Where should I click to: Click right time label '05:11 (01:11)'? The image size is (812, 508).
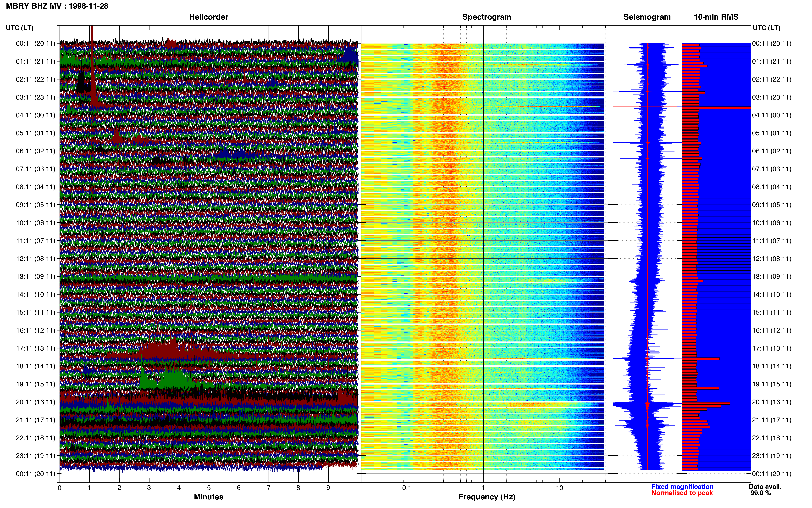point(772,133)
